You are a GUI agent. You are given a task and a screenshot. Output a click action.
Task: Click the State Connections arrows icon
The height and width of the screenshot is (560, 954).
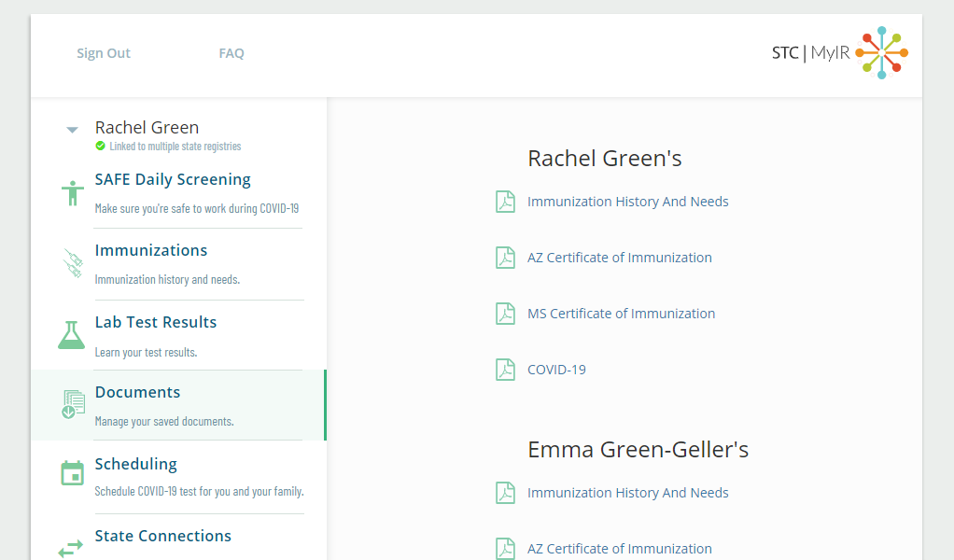click(x=72, y=548)
